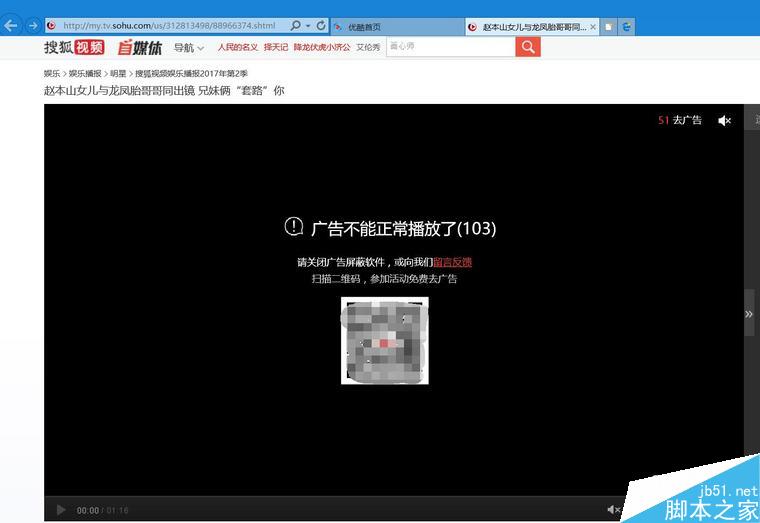Go back with the browser back arrow
This screenshot has height=523, width=760.
coord(10,26)
